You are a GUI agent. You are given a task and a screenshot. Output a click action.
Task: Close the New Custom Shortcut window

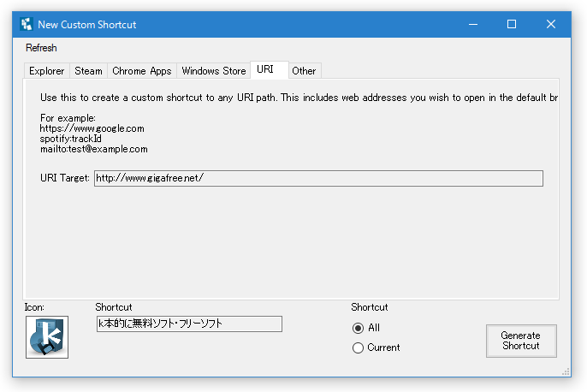tap(551, 24)
